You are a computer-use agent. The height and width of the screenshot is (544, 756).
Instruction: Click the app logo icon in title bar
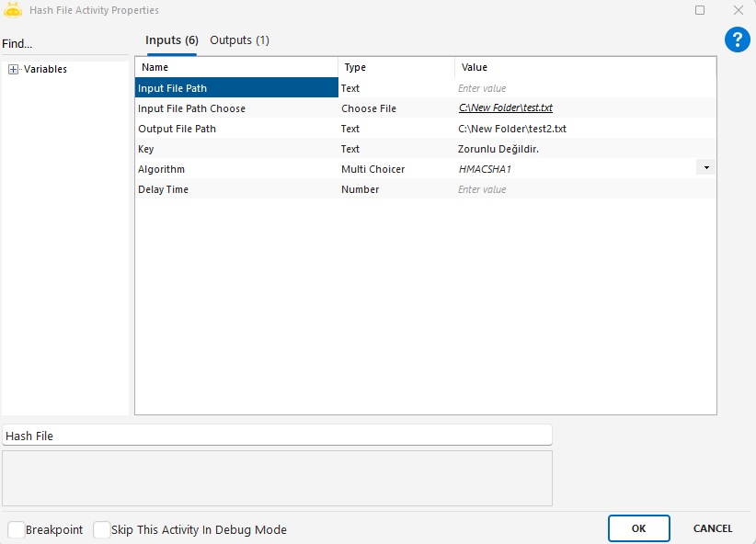coord(13,10)
